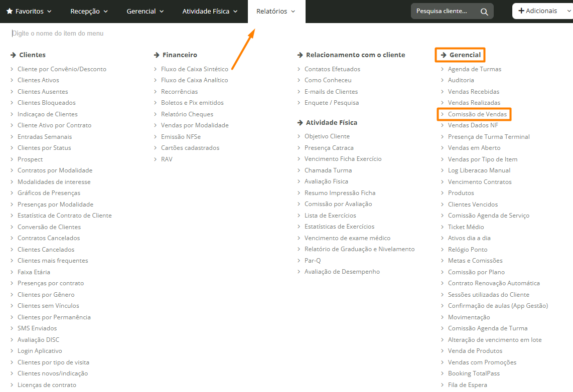Open Licenças de contrato report
This screenshot has height=392, width=573.
47,384
